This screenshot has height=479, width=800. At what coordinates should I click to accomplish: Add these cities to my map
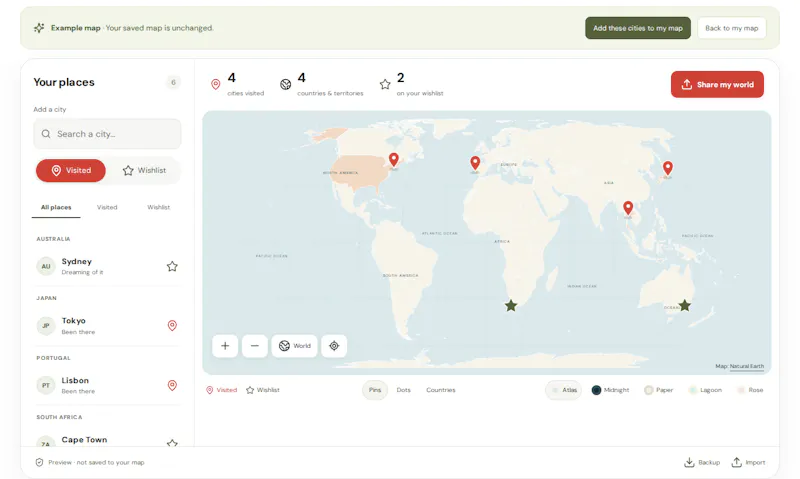pyautogui.click(x=638, y=28)
